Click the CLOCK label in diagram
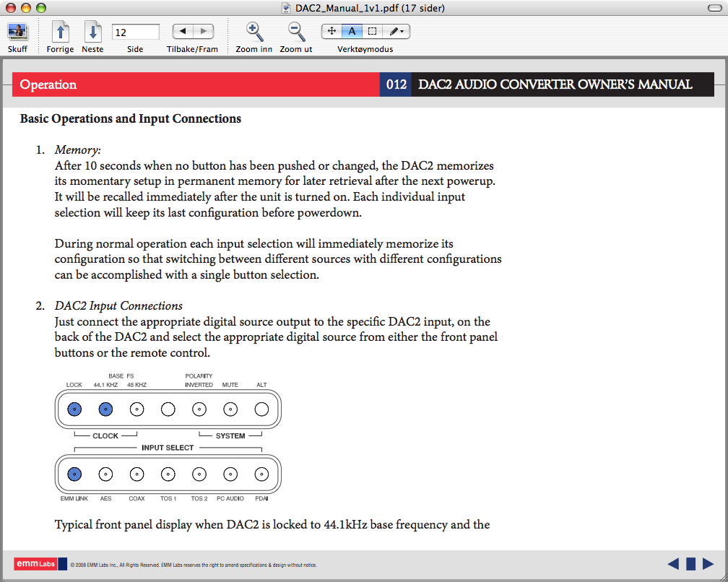The height and width of the screenshot is (582, 728). 105,436
